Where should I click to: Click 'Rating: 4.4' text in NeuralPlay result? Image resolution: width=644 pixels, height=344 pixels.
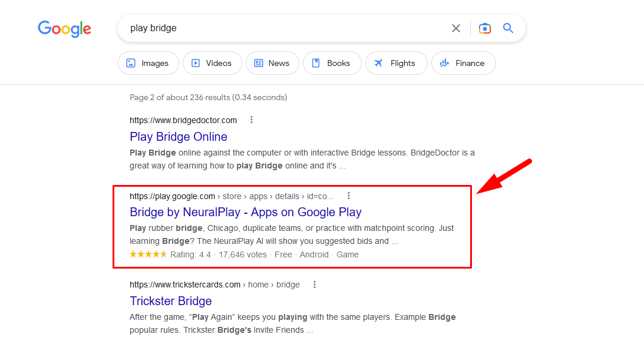[190, 254]
